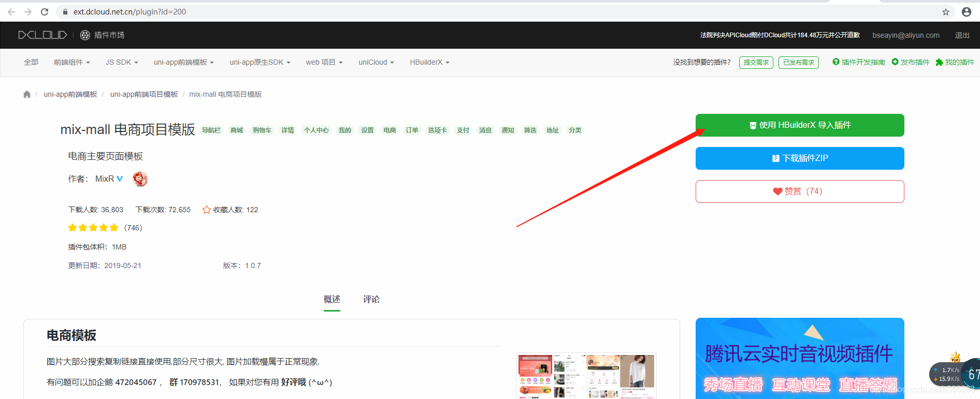Viewport: 980px width, 399px height.
Task: Click the green plus icon for 发布插件
Action: (x=895, y=62)
